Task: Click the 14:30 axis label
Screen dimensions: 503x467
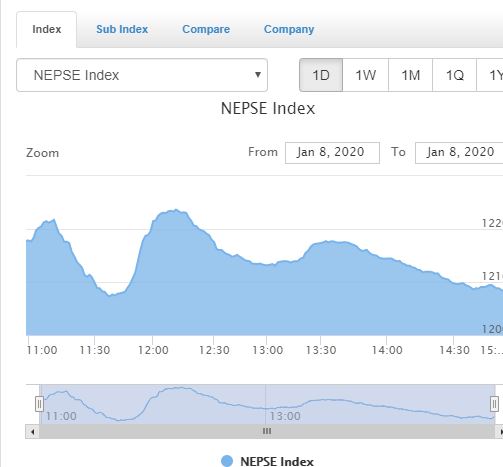Action: (454, 350)
